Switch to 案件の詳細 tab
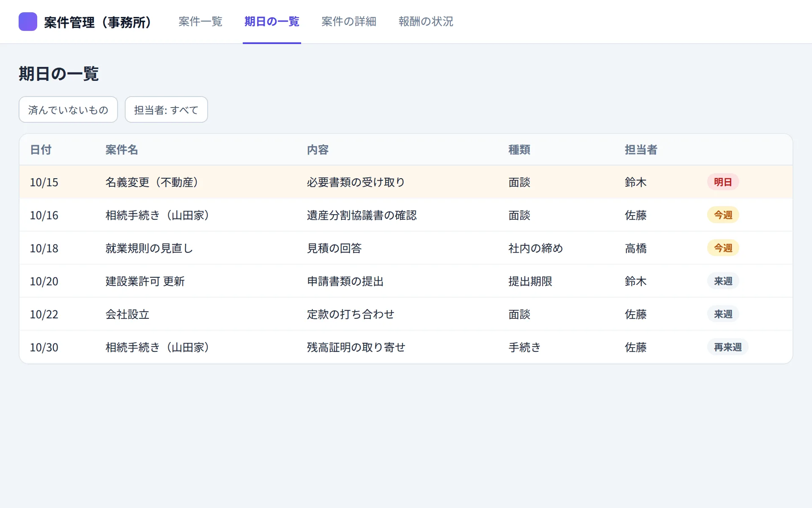812x508 pixels. pyautogui.click(x=349, y=22)
